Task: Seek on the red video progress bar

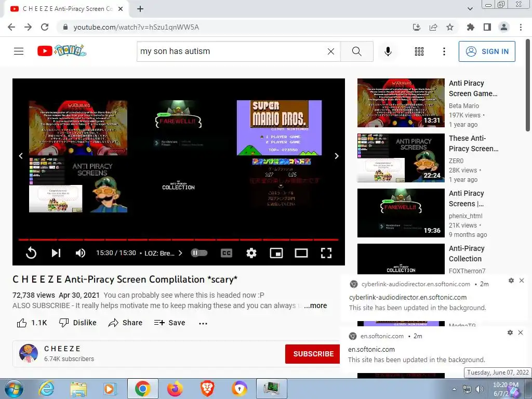Action: [179, 240]
